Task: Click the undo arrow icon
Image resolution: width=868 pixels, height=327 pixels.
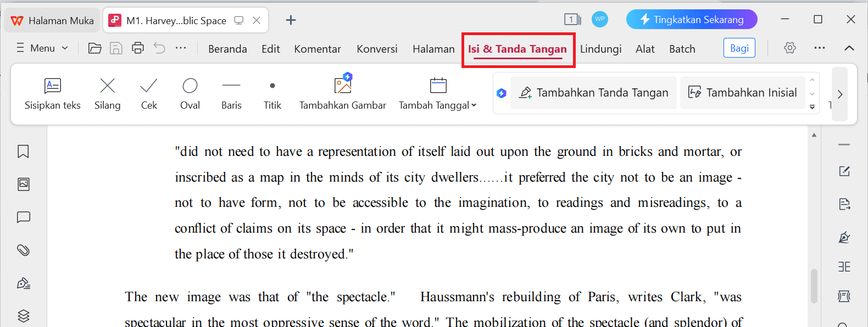Action: point(159,48)
